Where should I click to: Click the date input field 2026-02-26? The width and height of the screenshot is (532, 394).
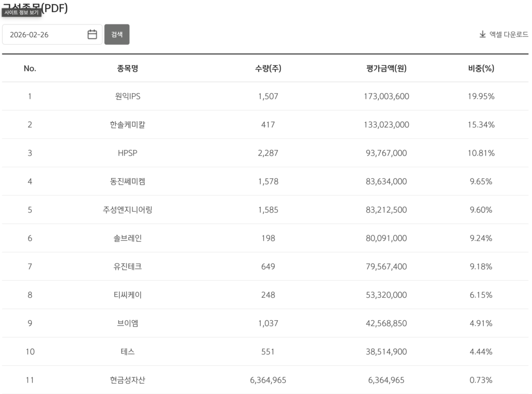44,35
